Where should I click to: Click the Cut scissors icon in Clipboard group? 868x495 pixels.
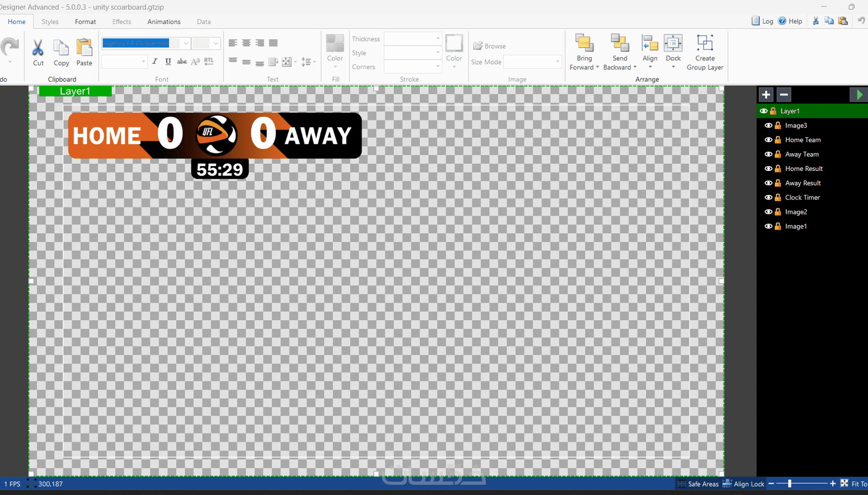(38, 48)
